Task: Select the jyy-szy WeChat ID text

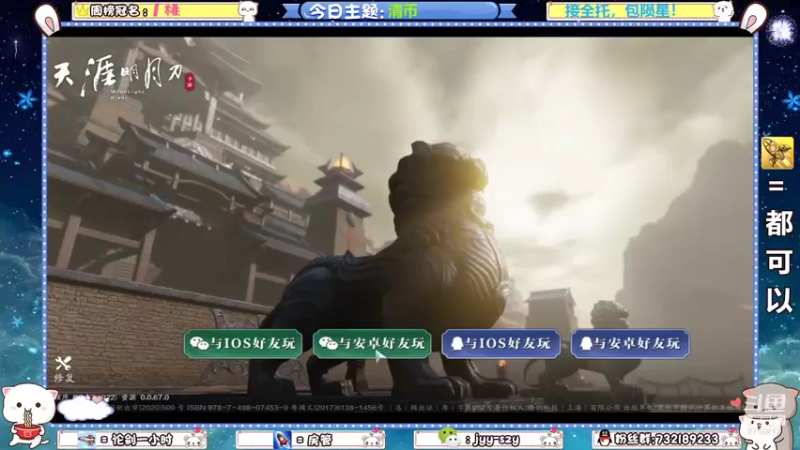Action: (x=496, y=440)
